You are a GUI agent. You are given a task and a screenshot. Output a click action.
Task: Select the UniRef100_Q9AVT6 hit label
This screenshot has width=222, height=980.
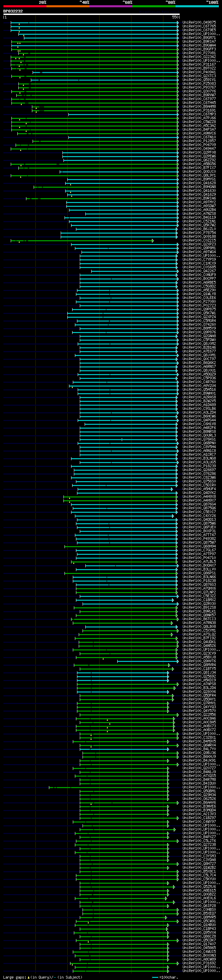click(199, 661)
